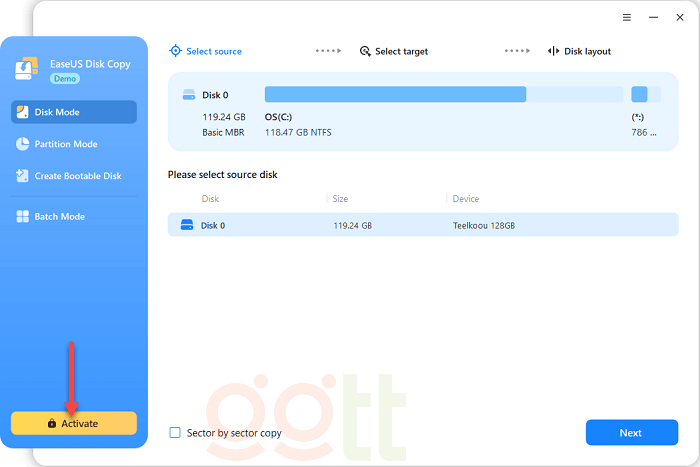700x467 pixels.
Task: Minimize the Disk Copy window
Action: [x=652, y=18]
